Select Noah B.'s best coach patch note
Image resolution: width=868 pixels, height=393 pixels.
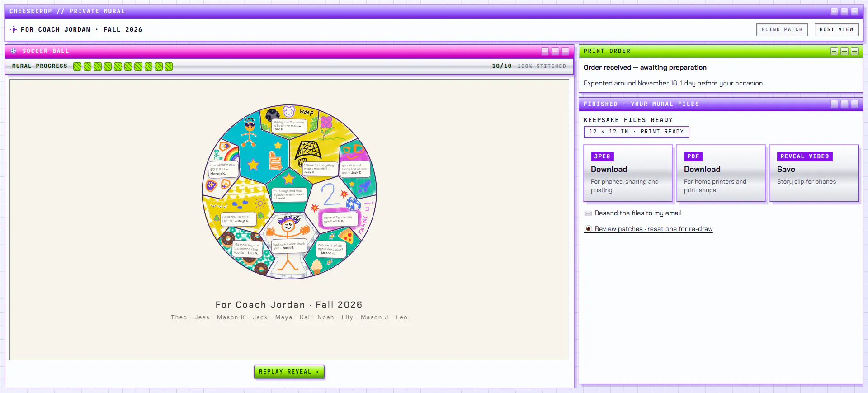pos(289,246)
